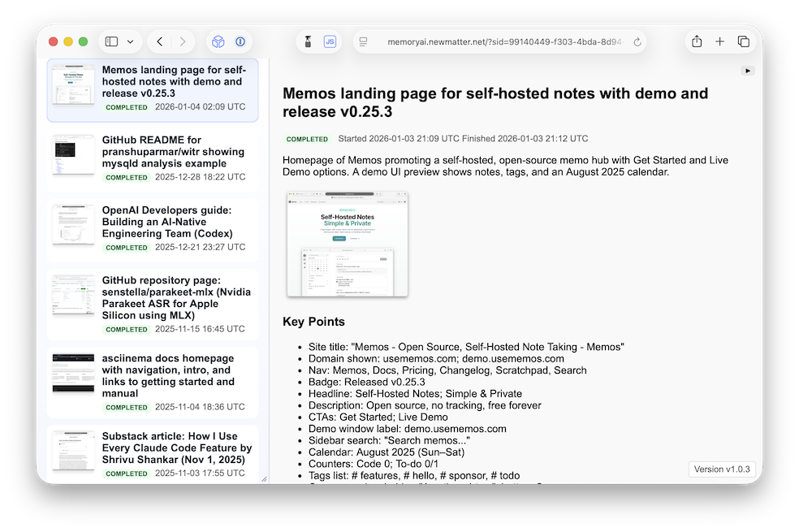Viewport: 799px width, 532px height.
Task: Navigate back using the back arrow
Action: pos(159,41)
